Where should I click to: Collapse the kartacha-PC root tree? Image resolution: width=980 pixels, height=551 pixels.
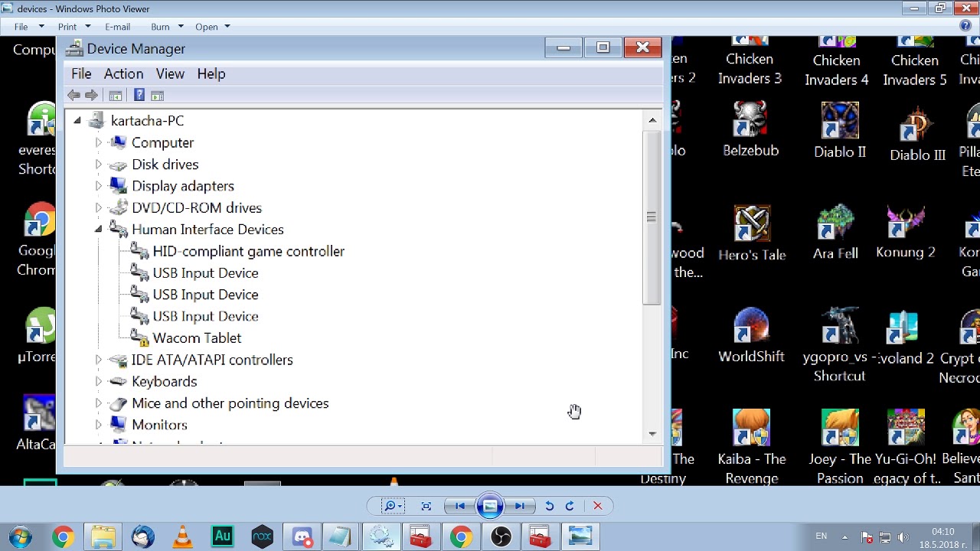[77, 121]
